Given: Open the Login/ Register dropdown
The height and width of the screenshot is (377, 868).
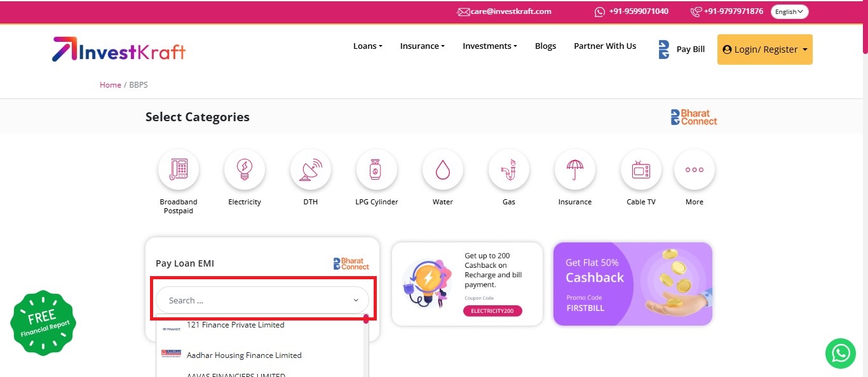Looking at the screenshot, I should point(765,50).
